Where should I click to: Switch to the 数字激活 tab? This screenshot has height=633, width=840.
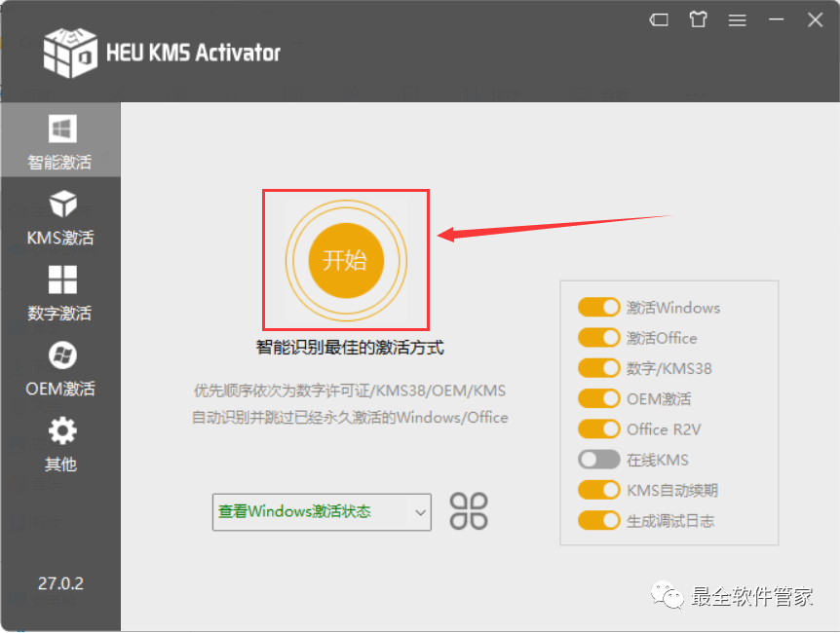coord(60,293)
